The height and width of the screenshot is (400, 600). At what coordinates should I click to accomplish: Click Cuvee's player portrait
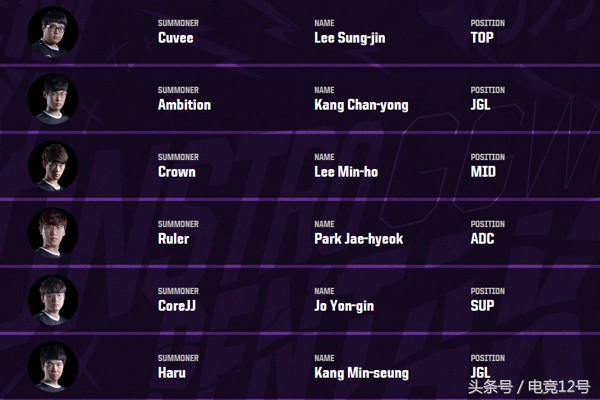pos(53,32)
